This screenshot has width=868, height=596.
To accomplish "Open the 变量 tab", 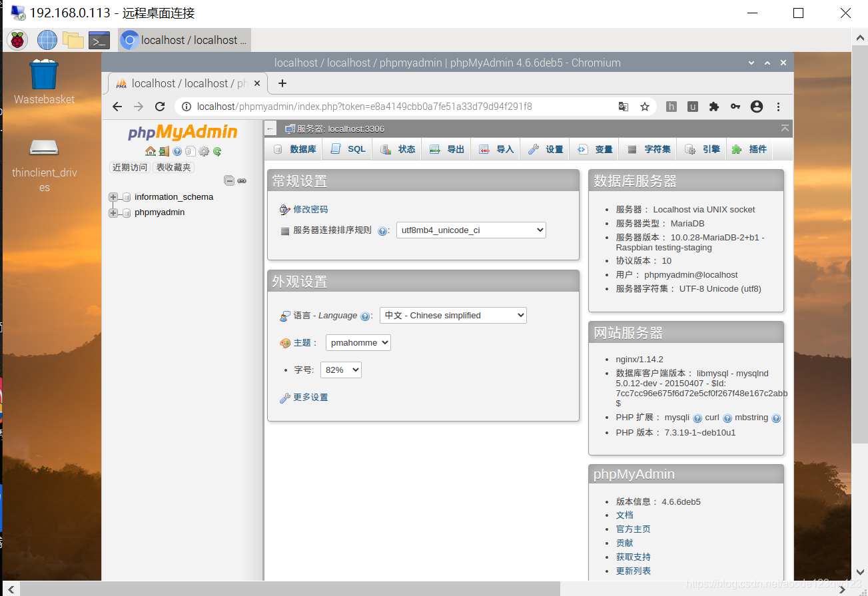I will (x=595, y=150).
